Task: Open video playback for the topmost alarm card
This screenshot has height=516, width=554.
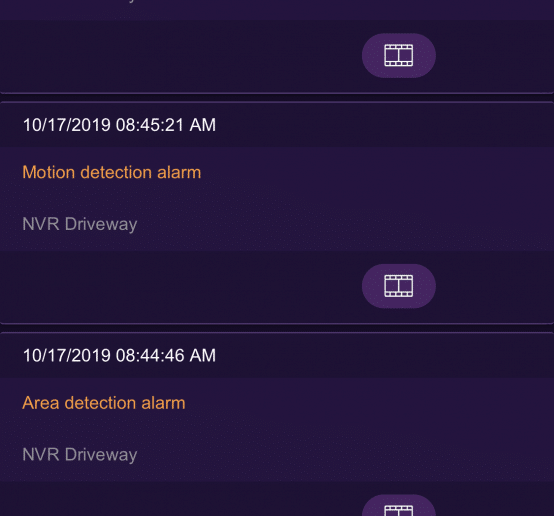Action: (x=399, y=55)
